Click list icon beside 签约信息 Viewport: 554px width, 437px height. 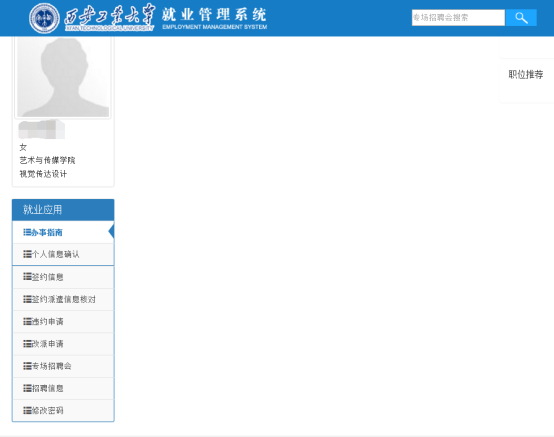pos(27,277)
